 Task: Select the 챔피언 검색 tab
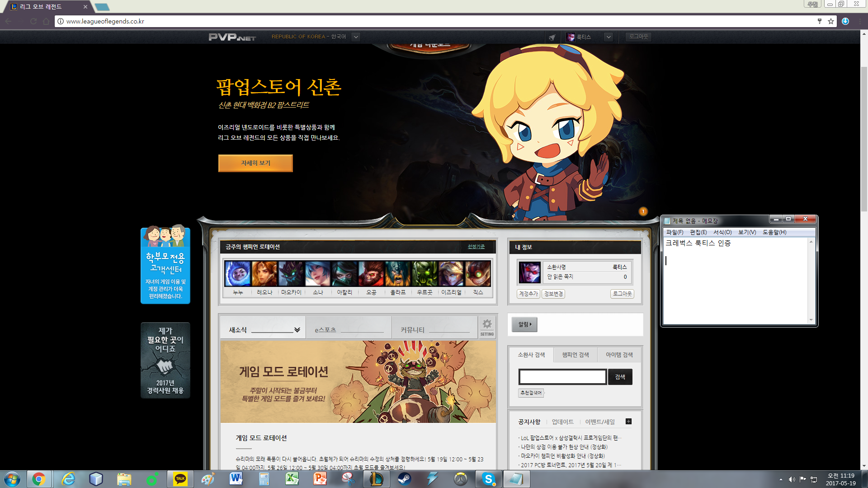pos(575,355)
